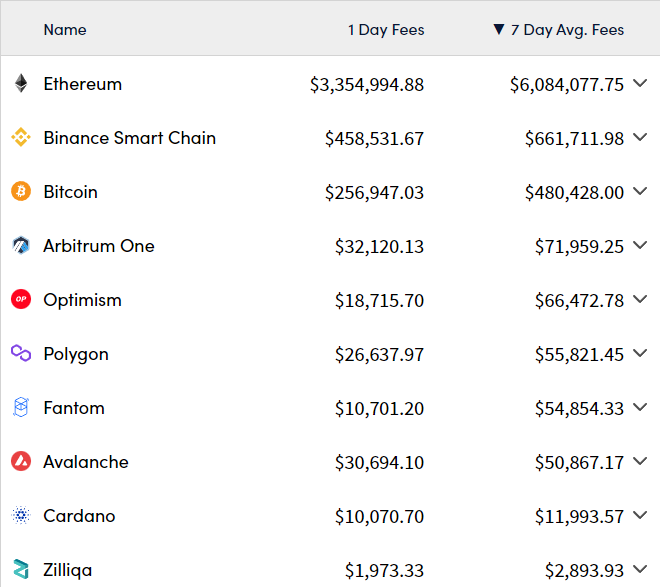The width and height of the screenshot is (660, 587).
Task: Open the Binance Smart Chain name link
Action: pos(130,138)
